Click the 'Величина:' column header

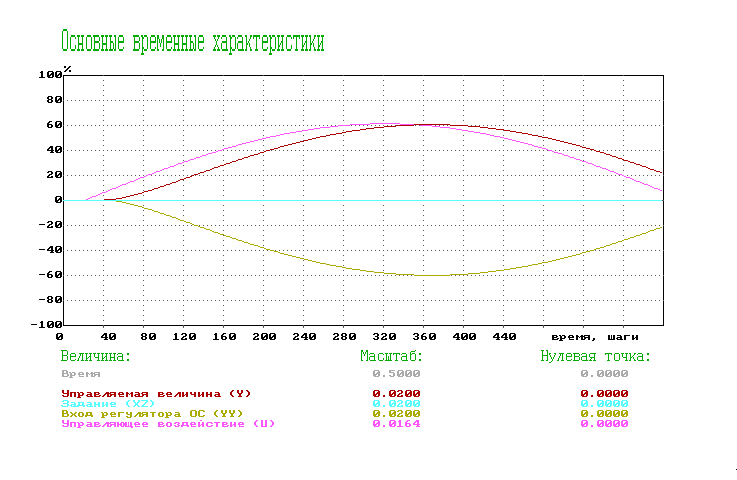click(x=96, y=356)
